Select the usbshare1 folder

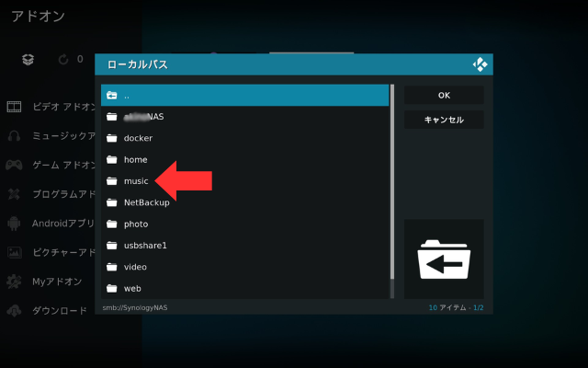point(145,246)
